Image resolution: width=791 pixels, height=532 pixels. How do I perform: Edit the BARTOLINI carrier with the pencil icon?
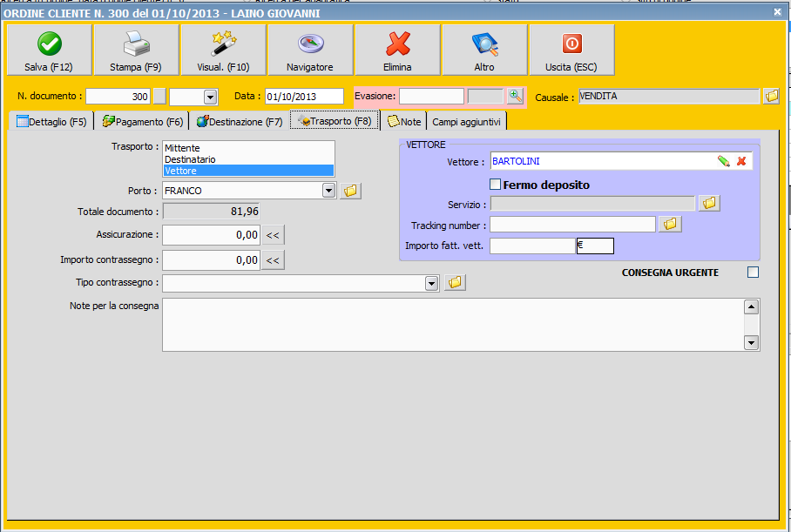point(723,161)
